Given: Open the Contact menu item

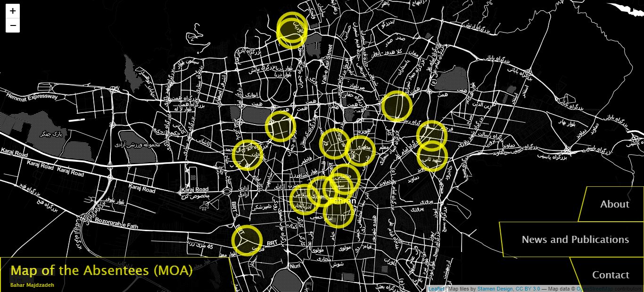Looking at the screenshot, I should pyautogui.click(x=610, y=275).
